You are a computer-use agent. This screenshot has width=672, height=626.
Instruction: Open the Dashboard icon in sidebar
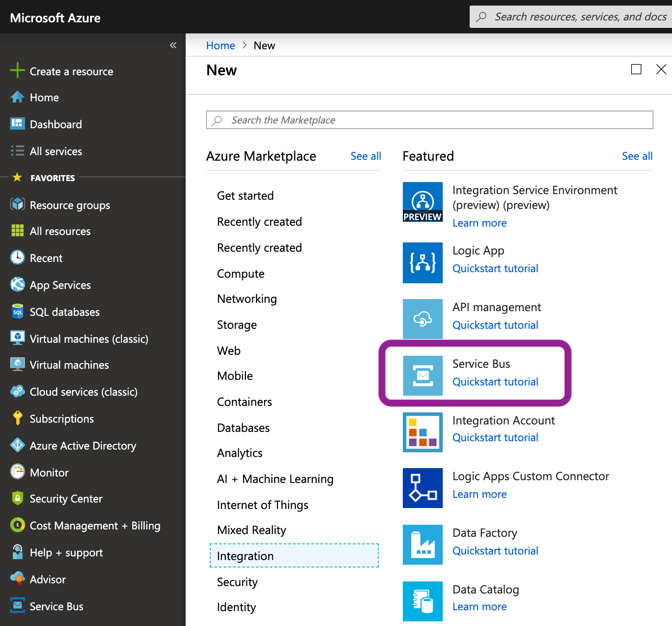point(17,124)
